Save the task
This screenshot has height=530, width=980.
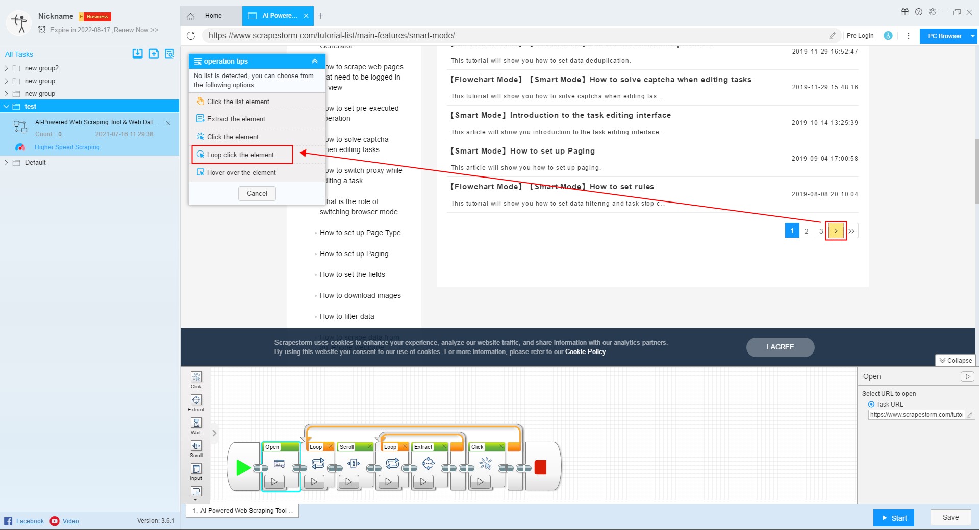(x=950, y=517)
